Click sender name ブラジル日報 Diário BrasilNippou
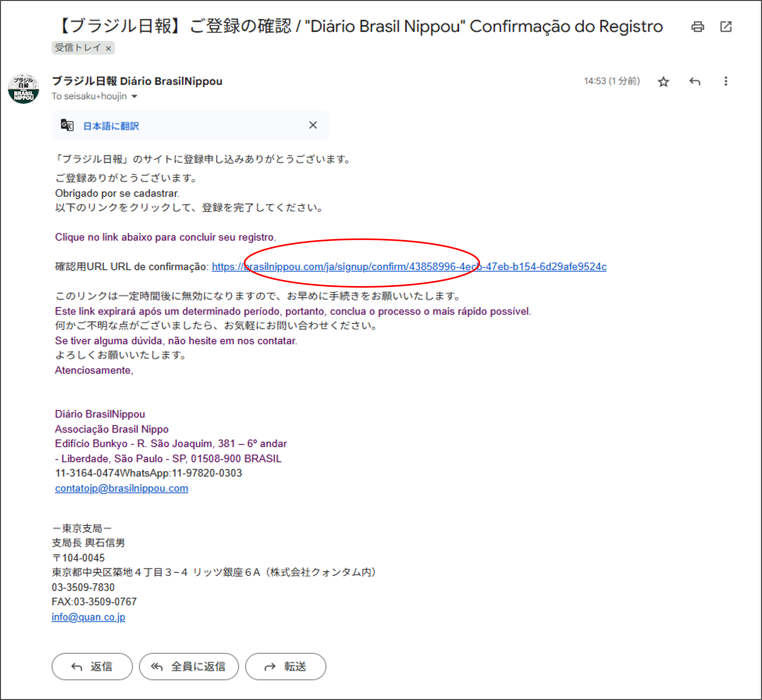This screenshot has height=700, width=762. tap(137, 81)
